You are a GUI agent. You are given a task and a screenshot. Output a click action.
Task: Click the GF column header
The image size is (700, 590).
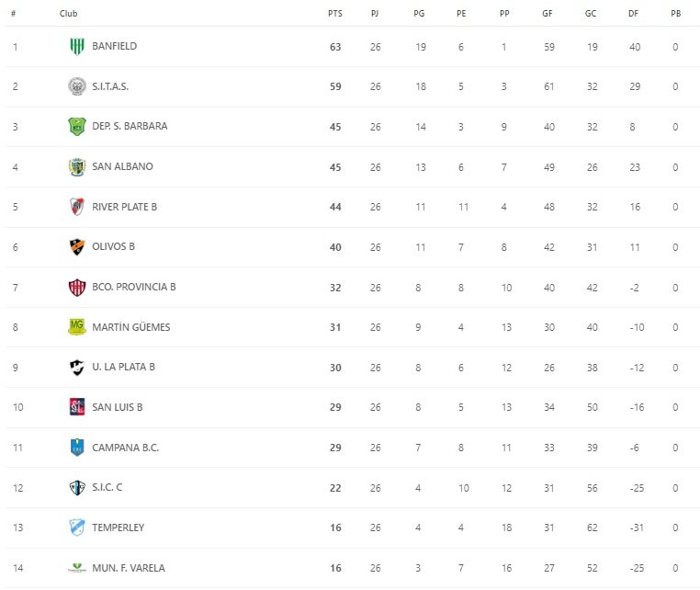[548, 14]
